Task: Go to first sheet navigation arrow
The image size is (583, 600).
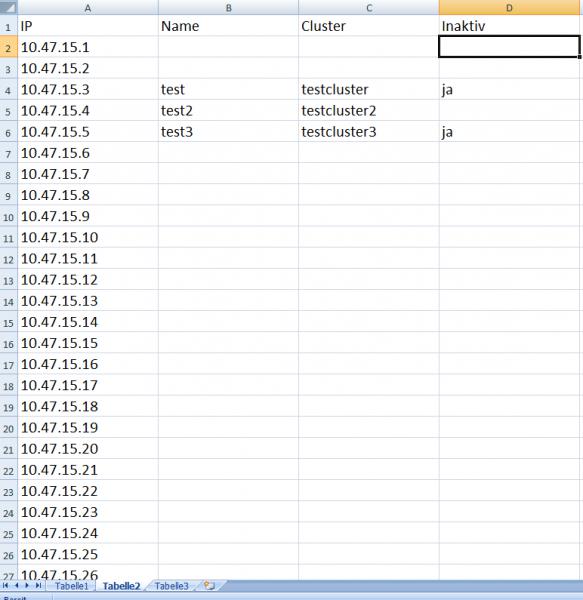Action: (x=5, y=585)
